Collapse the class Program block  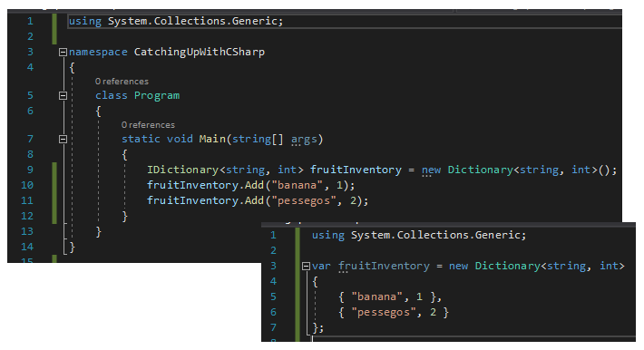click(x=63, y=96)
